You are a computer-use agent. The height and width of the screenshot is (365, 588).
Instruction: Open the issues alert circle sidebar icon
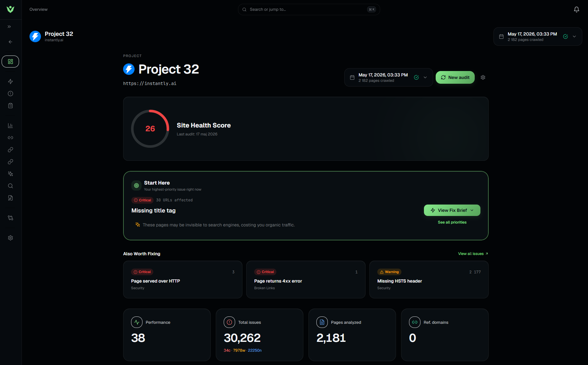pos(10,94)
